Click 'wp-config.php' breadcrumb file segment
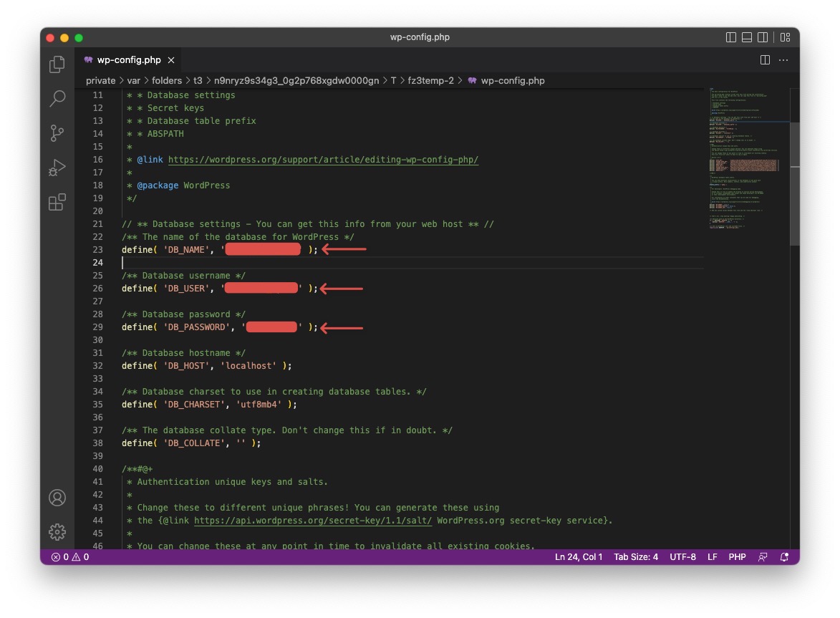The height and width of the screenshot is (618, 840). (x=513, y=80)
